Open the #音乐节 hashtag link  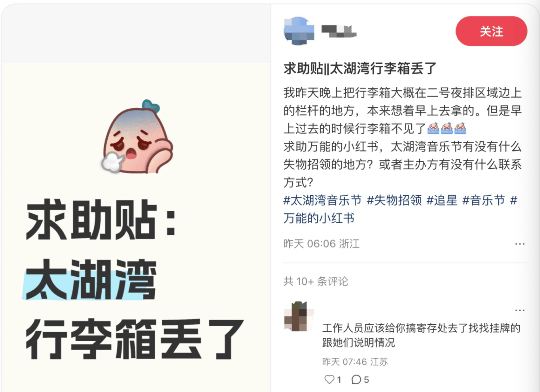pyautogui.click(x=483, y=200)
